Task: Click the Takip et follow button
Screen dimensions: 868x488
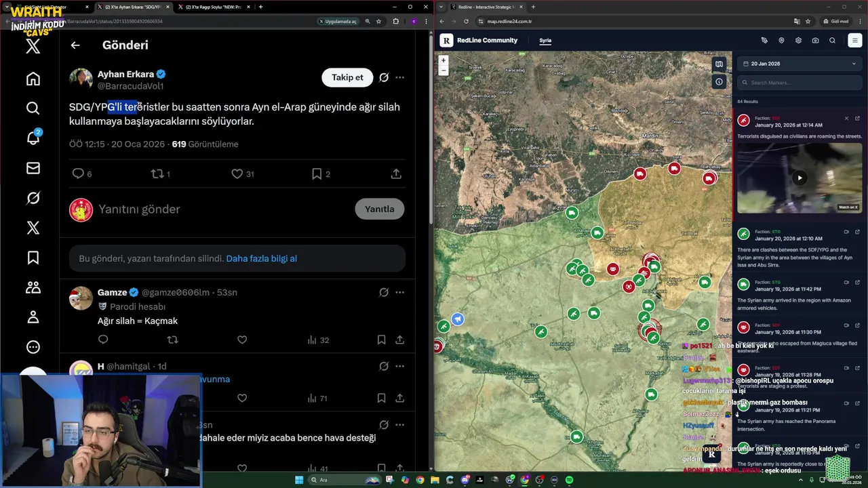Action: (x=347, y=77)
